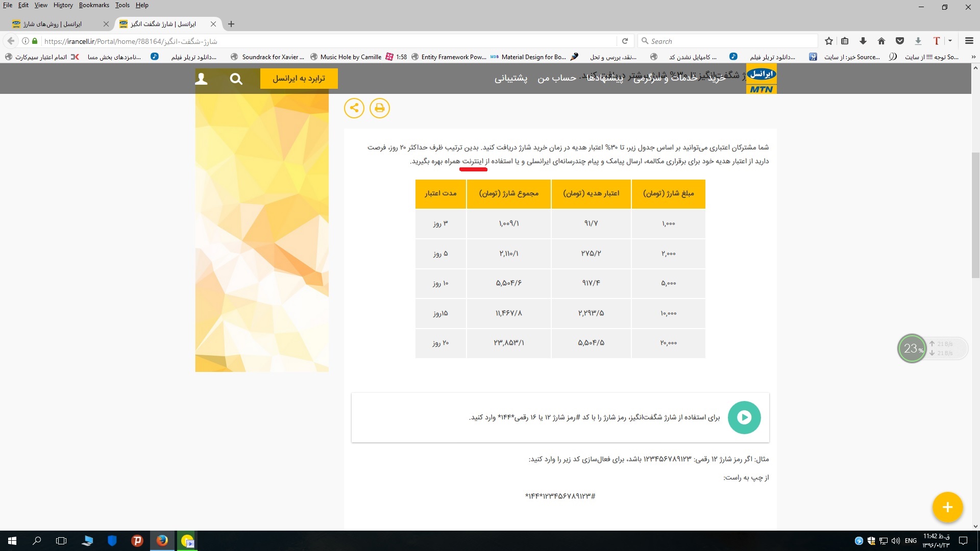Click the red T extension icon
The image size is (980, 551).
pyautogui.click(x=937, y=41)
